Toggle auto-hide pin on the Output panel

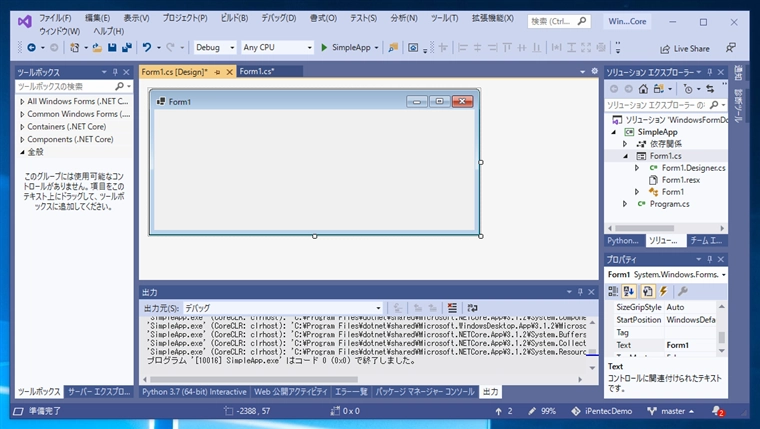(x=580, y=292)
